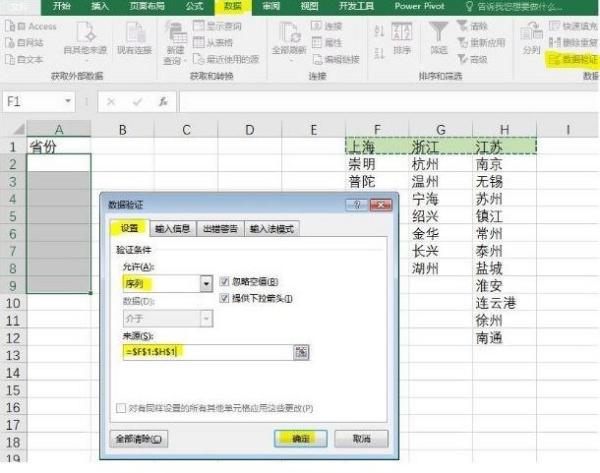Click the 全部清除 button

139,438
